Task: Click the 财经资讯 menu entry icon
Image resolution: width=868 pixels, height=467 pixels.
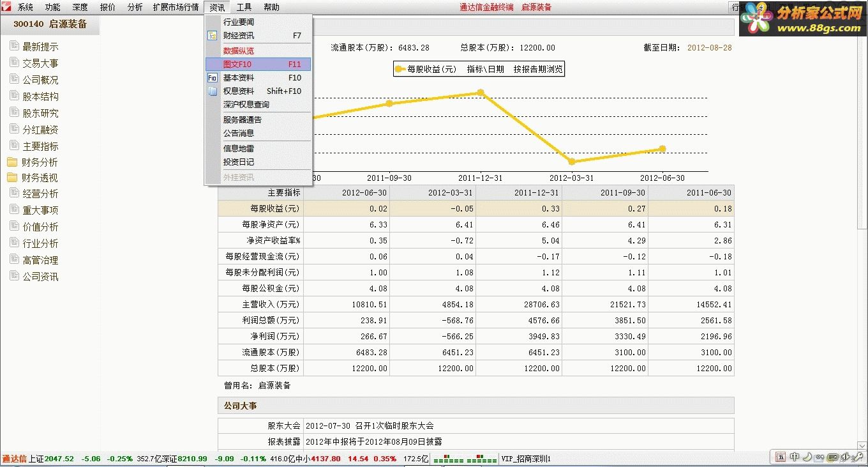Action: [213, 36]
